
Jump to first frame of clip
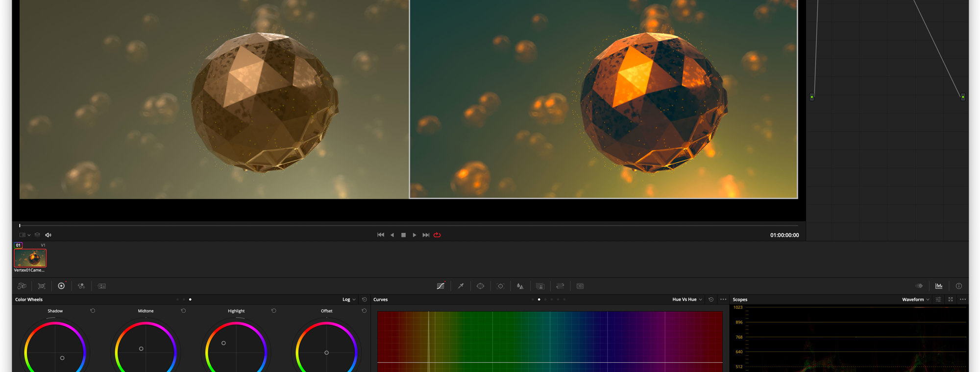click(381, 235)
